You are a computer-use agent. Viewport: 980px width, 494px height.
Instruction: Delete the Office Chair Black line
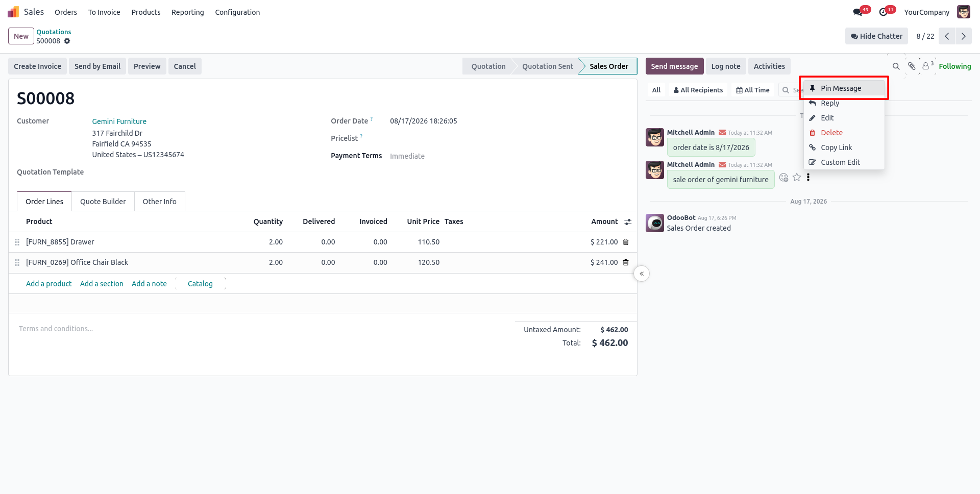(x=626, y=262)
